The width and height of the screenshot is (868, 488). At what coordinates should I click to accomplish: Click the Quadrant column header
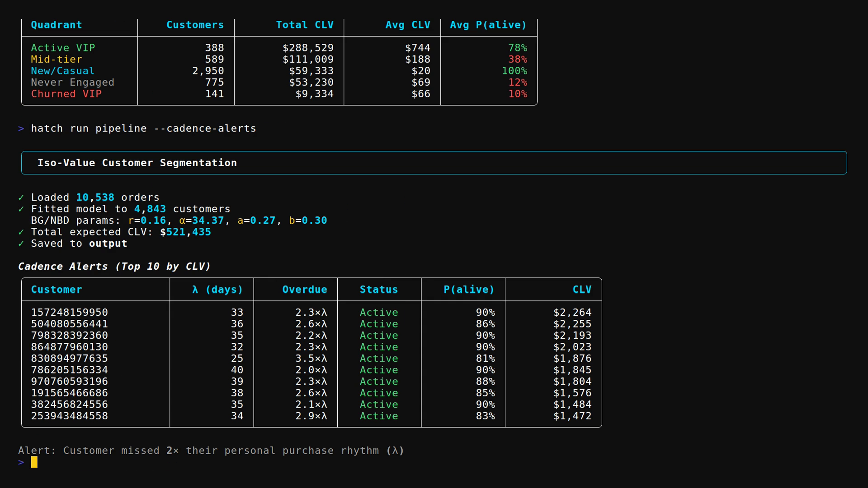pos(57,25)
